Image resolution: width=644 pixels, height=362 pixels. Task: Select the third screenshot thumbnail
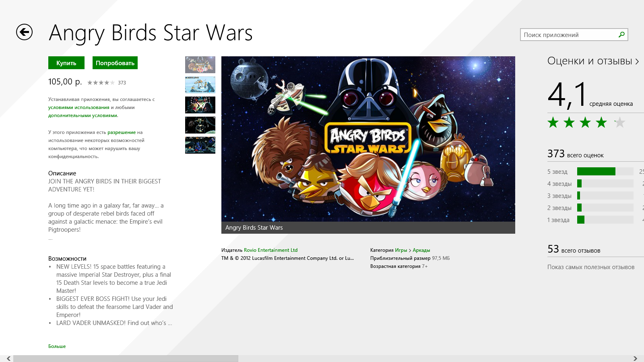(x=200, y=105)
